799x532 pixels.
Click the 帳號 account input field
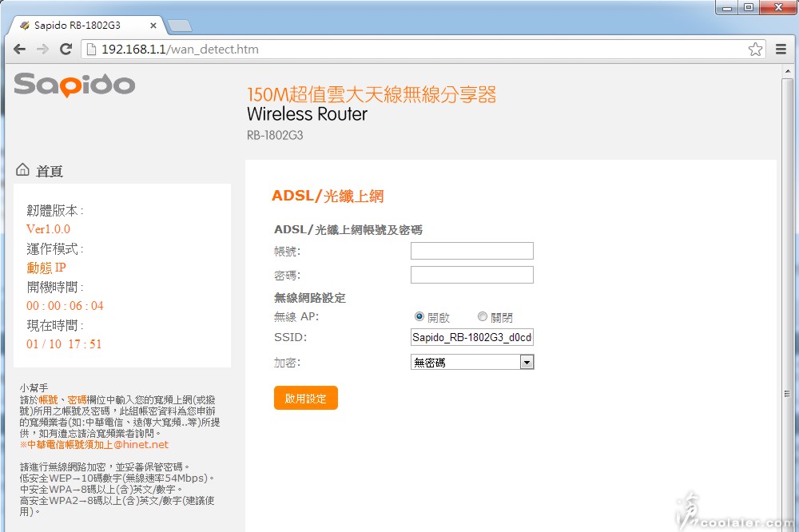click(x=472, y=251)
